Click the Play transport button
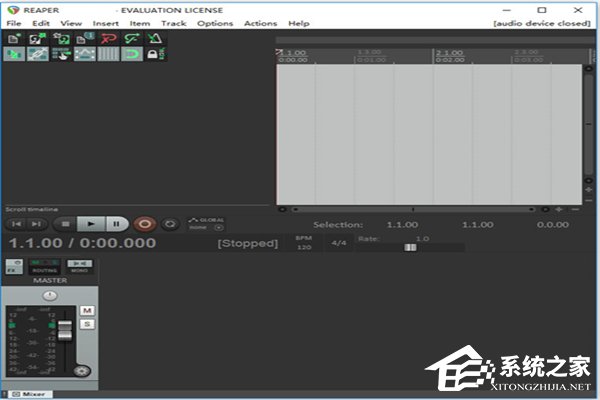This screenshot has height=400, width=600. (x=91, y=224)
